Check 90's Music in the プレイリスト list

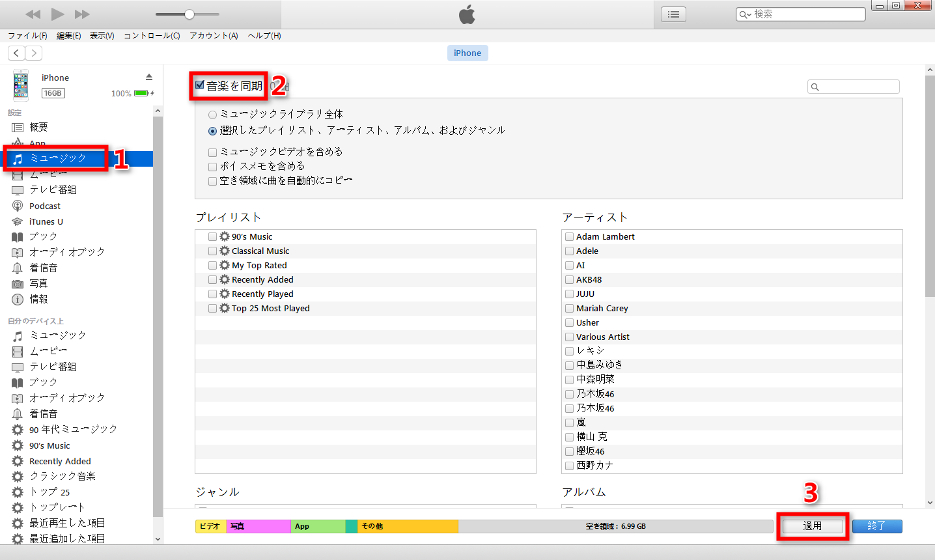[x=212, y=237]
